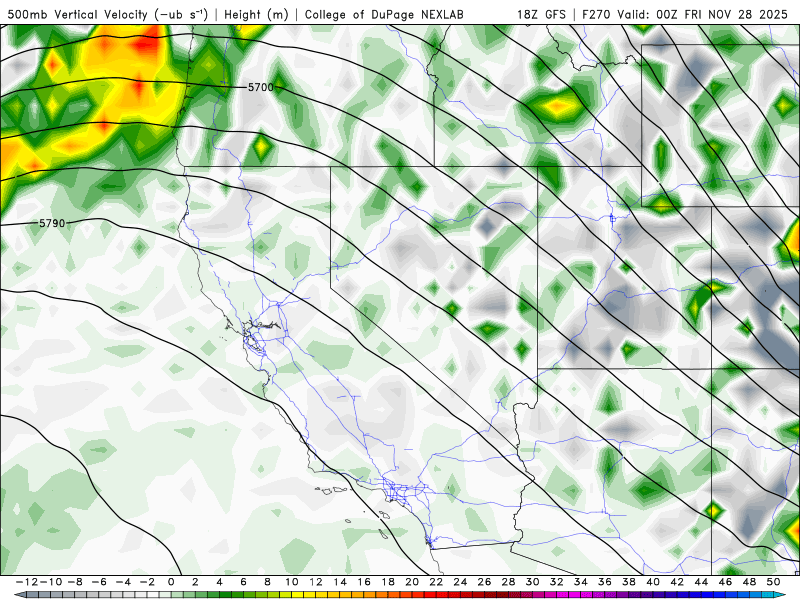Click the 6 value on the color scale
Screen dimensions: 800x600
click(x=243, y=582)
